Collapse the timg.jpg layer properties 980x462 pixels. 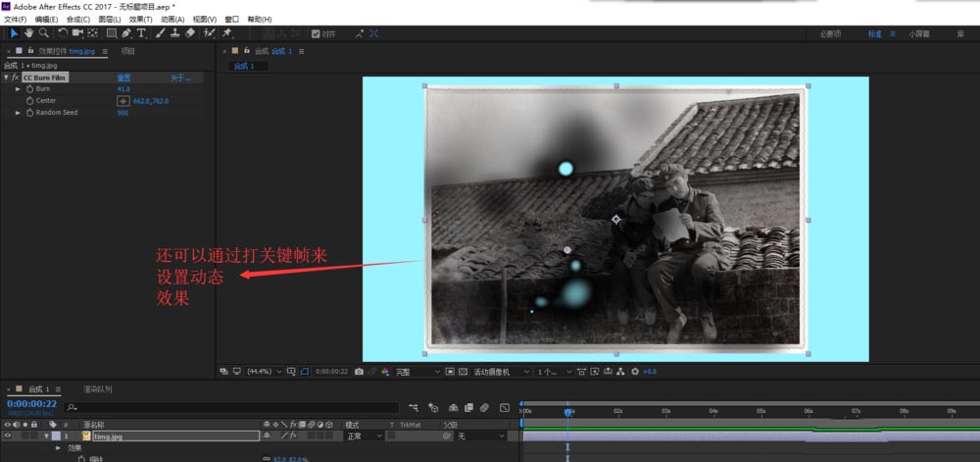click(x=46, y=436)
